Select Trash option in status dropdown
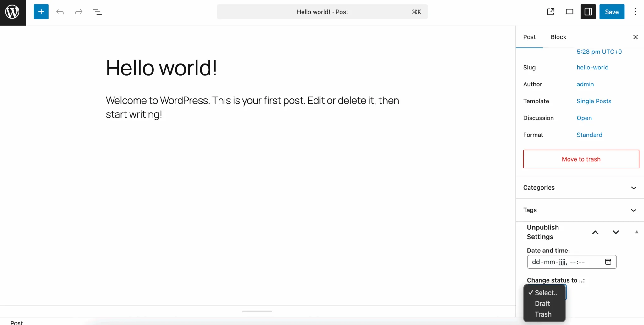This screenshot has width=644, height=325. click(x=543, y=314)
